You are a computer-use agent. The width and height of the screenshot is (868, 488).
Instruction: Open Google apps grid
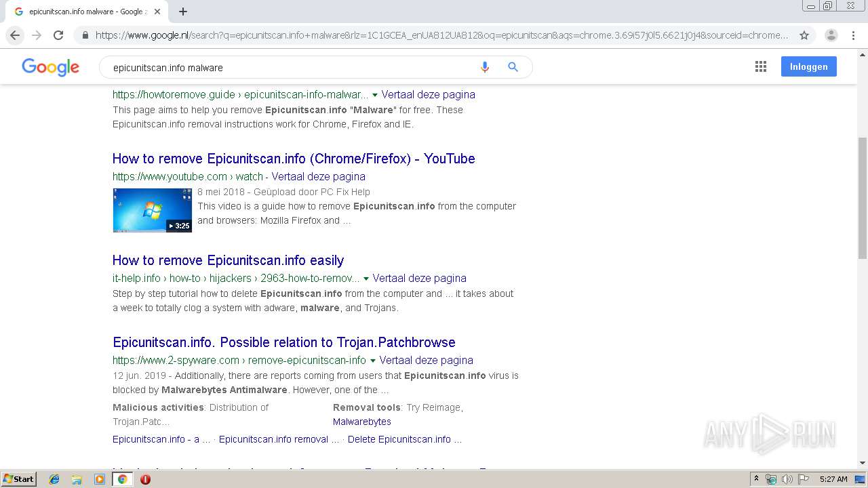pyautogui.click(x=761, y=66)
